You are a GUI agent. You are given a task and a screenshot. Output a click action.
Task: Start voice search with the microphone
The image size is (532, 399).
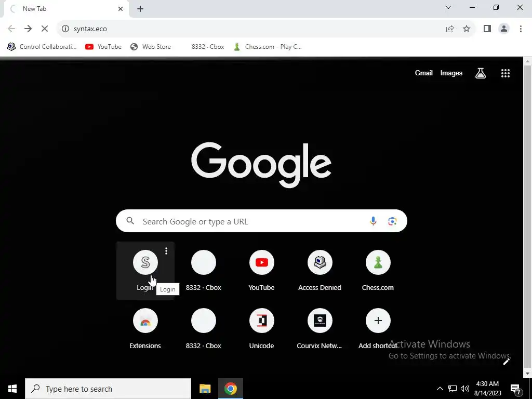click(373, 221)
